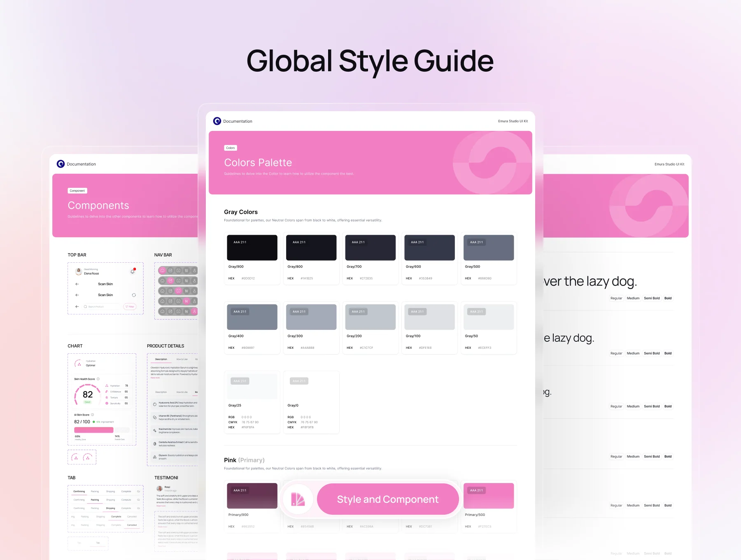Open Read more under Glowskin description
Image resolution: width=741 pixels, height=560 pixels.
click(155, 378)
